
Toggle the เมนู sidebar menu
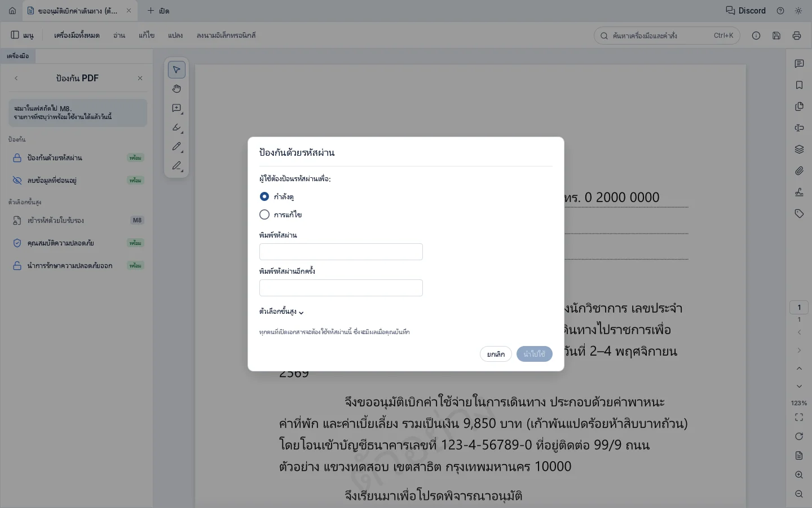(23, 36)
